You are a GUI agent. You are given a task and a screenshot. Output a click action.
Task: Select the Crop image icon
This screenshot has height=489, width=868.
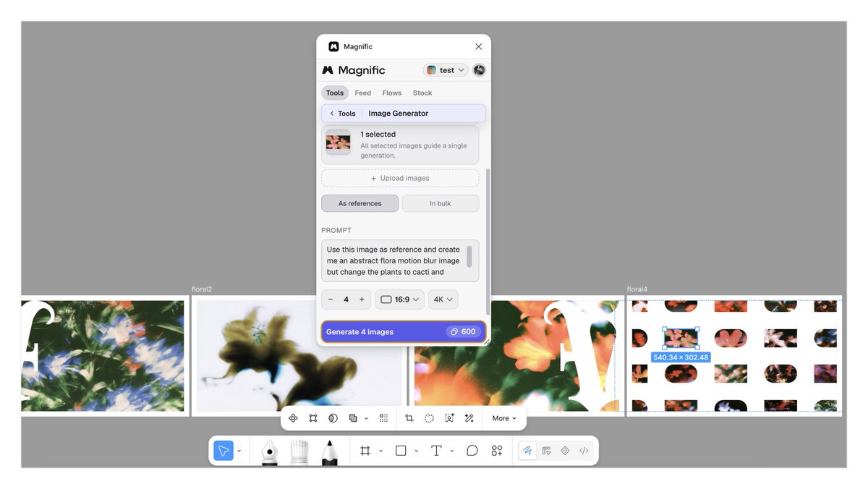coord(409,418)
